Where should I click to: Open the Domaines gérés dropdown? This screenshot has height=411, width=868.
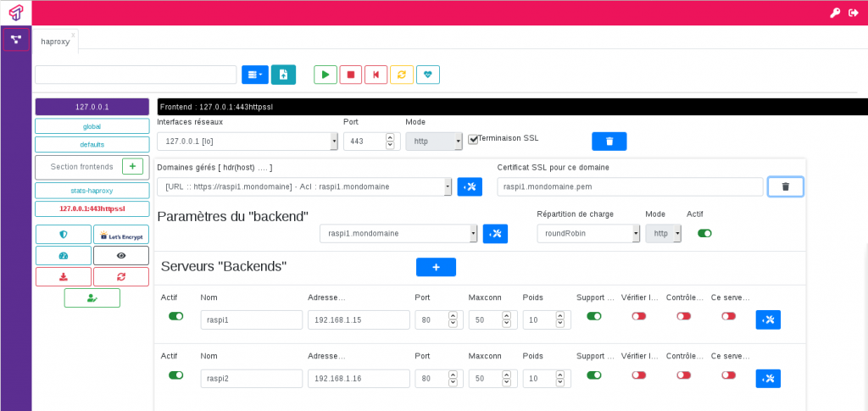click(304, 187)
